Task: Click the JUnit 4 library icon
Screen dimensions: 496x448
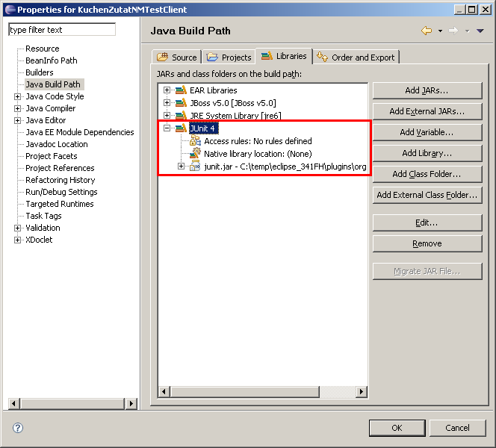Action: (x=181, y=128)
